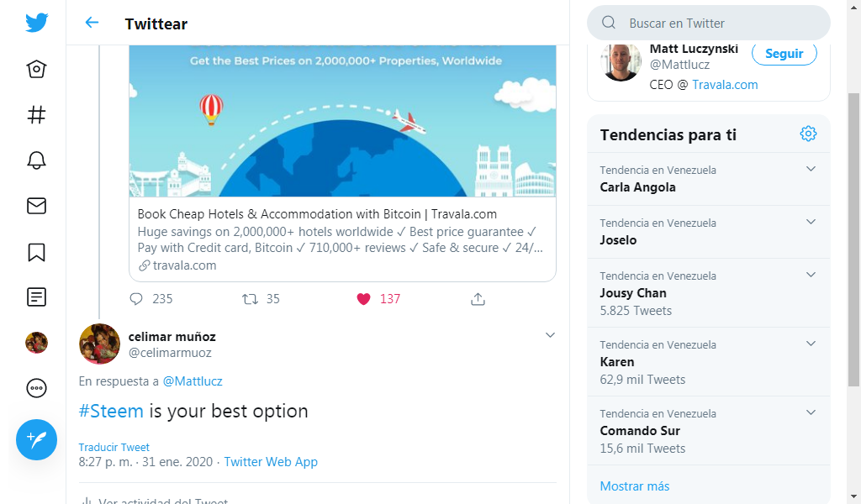Go to Home via the house icon
The image size is (861, 504).
36,69
